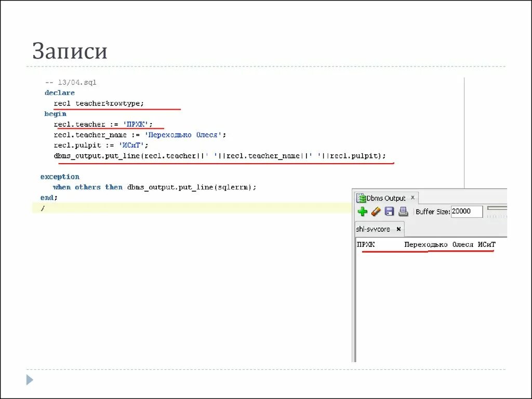Screen dimensions: 532x399
Task: Click the document icon on the Dbms Output tab
Action: click(x=361, y=198)
